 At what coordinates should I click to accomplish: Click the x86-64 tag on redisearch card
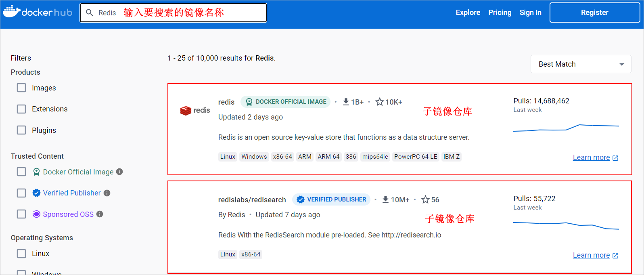(251, 254)
